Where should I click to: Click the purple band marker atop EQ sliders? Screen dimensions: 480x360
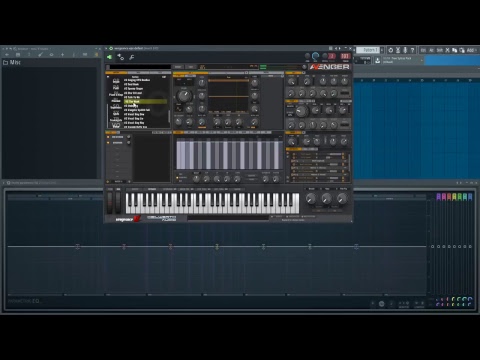coord(439,197)
